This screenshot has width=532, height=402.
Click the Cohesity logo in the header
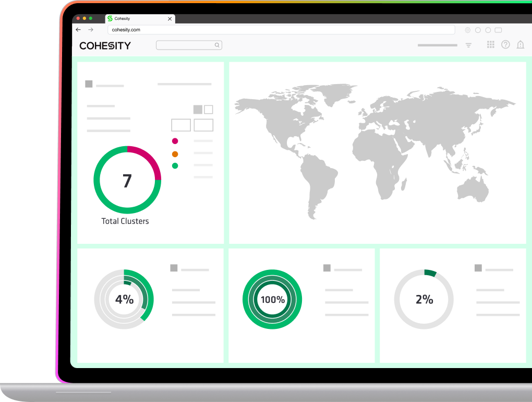coord(105,45)
